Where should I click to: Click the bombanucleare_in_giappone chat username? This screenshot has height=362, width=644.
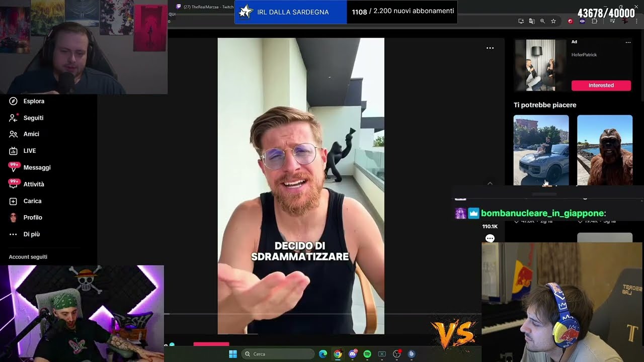pos(543,213)
